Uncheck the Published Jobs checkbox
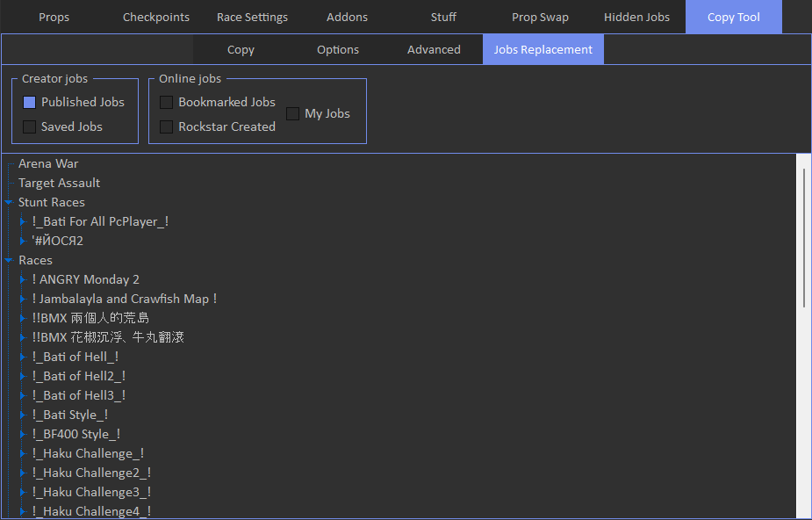Image resolution: width=812 pixels, height=520 pixels. 30,102
